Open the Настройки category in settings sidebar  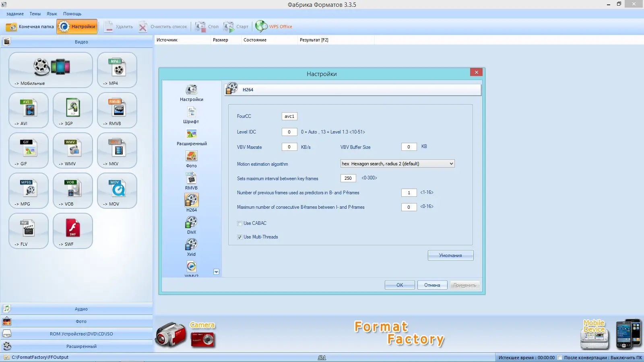tap(192, 93)
